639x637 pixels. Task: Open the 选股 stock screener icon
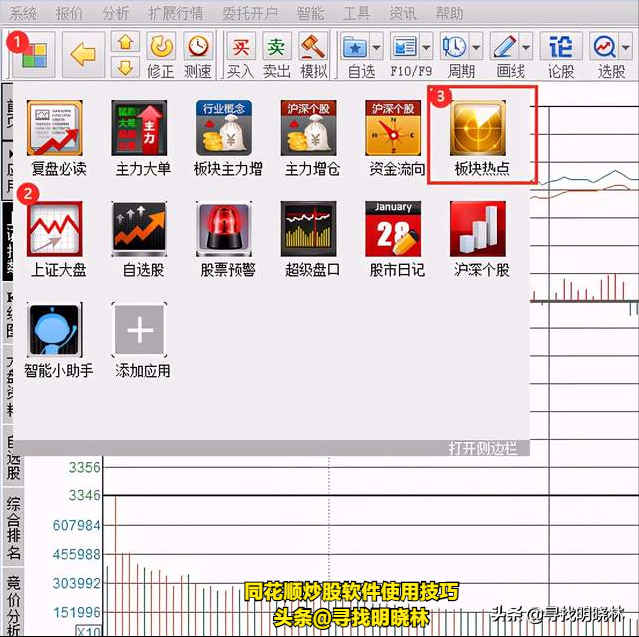click(x=605, y=46)
